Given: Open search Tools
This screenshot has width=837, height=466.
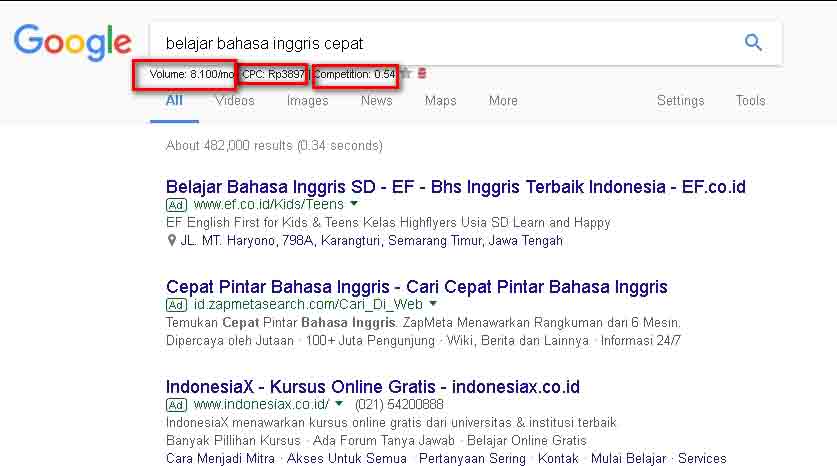Looking at the screenshot, I should pos(751,100).
